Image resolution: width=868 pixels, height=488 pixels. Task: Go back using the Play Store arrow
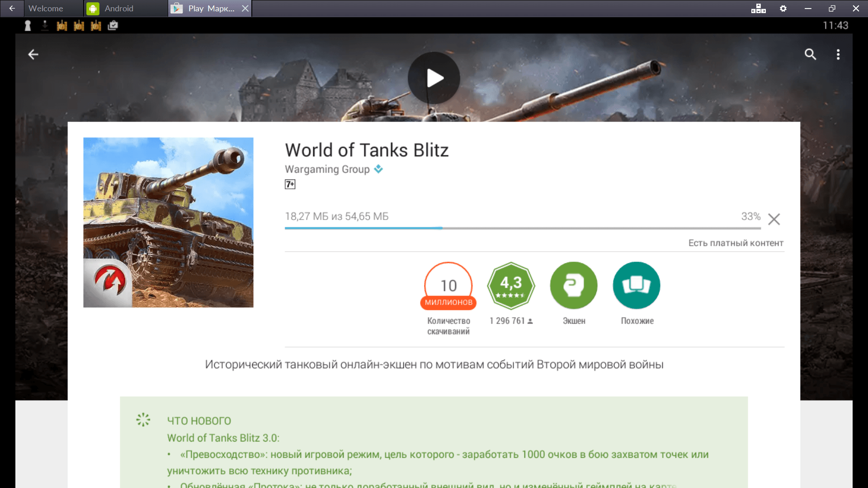pyautogui.click(x=33, y=55)
